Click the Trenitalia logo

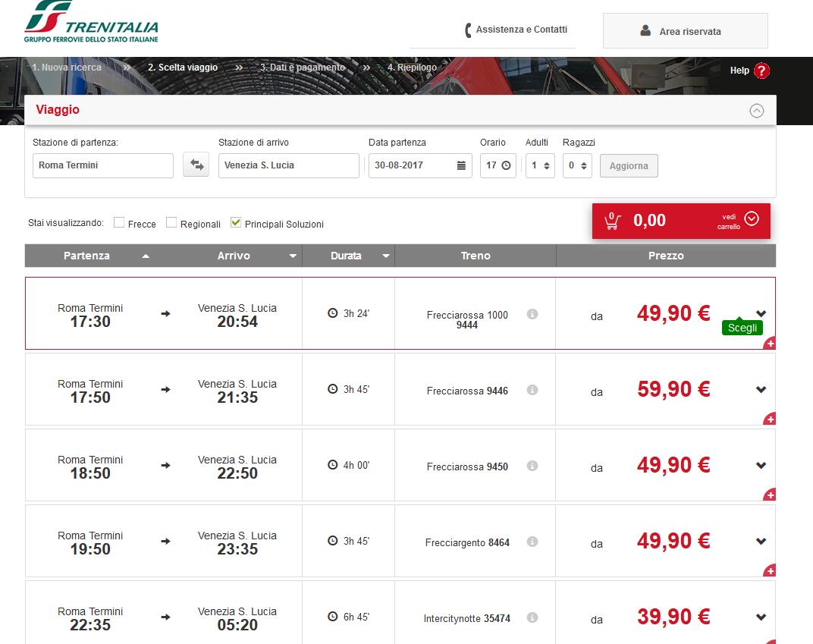point(91,21)
